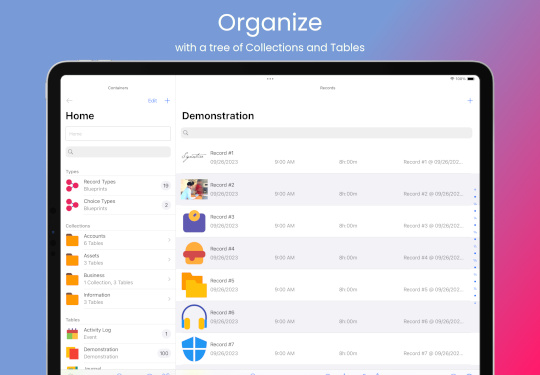Open Record #5 folders icon
Viewport: 540px width, 375px height.
tap(194, 285)
